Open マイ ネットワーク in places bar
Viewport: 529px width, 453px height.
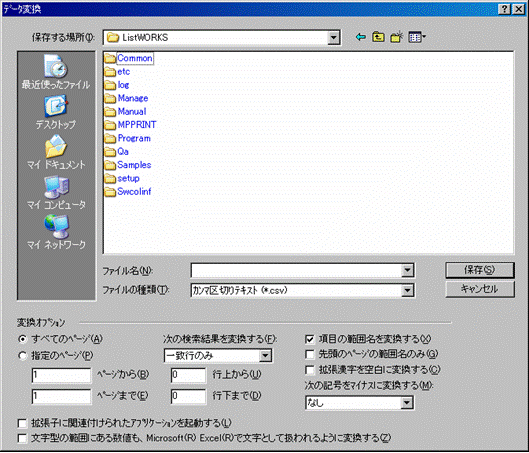tap(56, 232)
